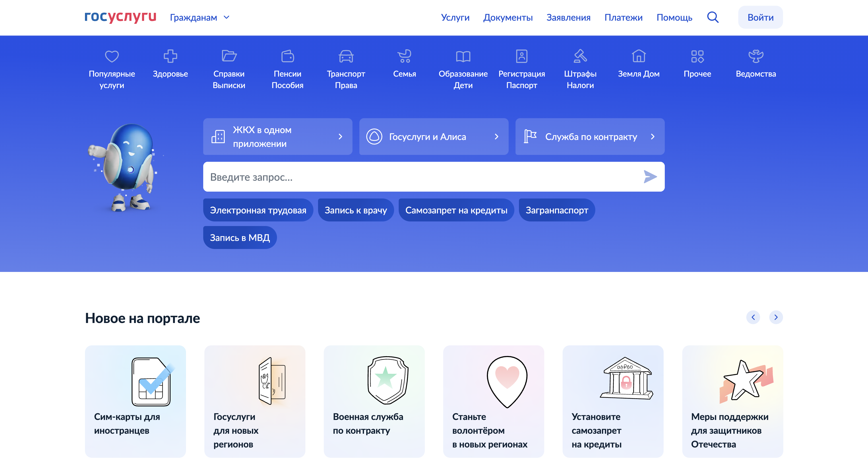This screenshot has height=471, width=868.
Task: Click chevron on ЖКХ banner
Action: tap(340, 136)
